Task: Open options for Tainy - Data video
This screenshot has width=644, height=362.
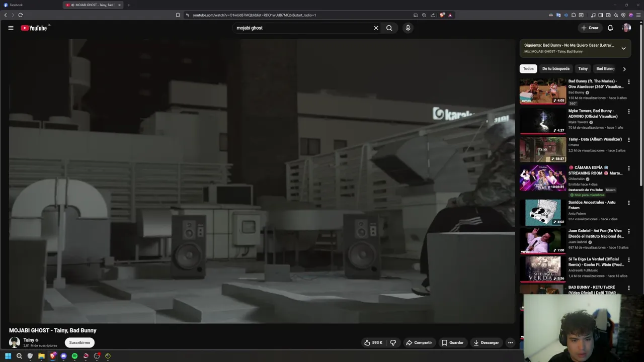Action: click(x=628, y=140)
